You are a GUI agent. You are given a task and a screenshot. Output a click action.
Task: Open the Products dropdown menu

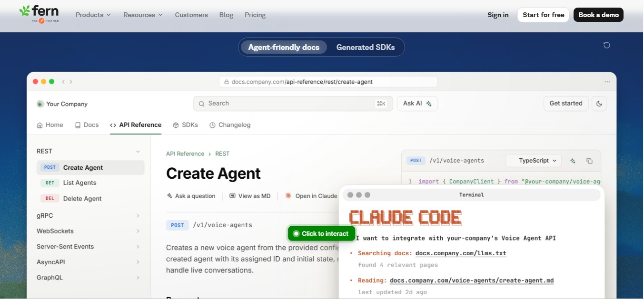(x=93, y=15)
